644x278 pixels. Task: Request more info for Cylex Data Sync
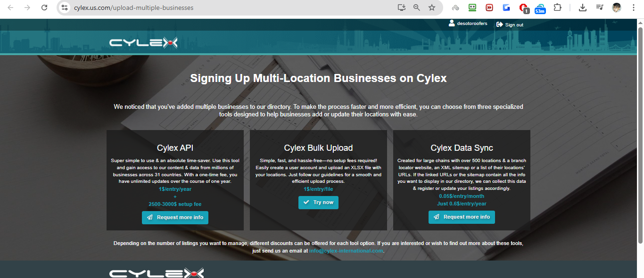pos(462,217)
